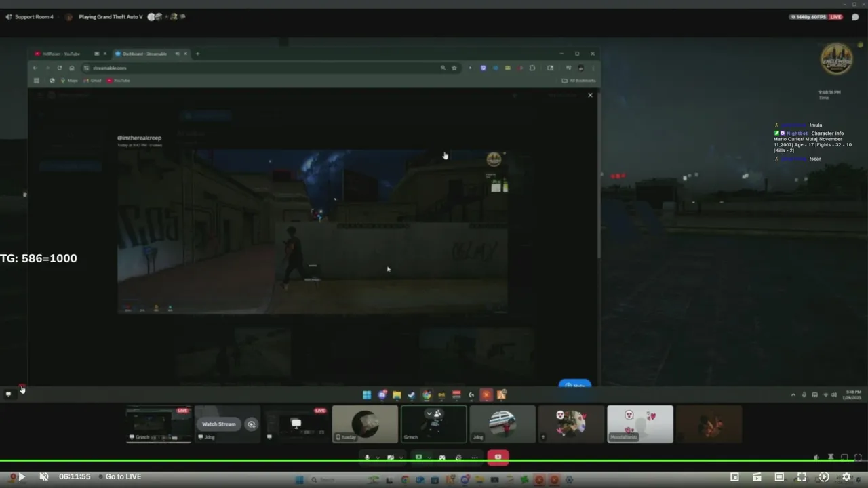Enter fullscreen in the video player
This screenshot has width=868, height=488.
[x=802, y=477]
